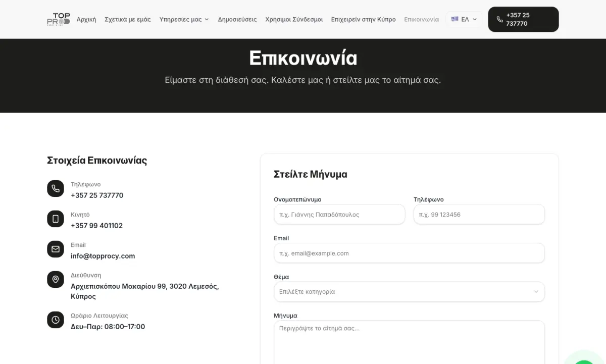Image resolution: width=606 pixels, height=364 pixels.
Task: Click the clock icon beside Ωράριο Λειτουργίας
Action: pyautogui.click(x=56, y=320)
